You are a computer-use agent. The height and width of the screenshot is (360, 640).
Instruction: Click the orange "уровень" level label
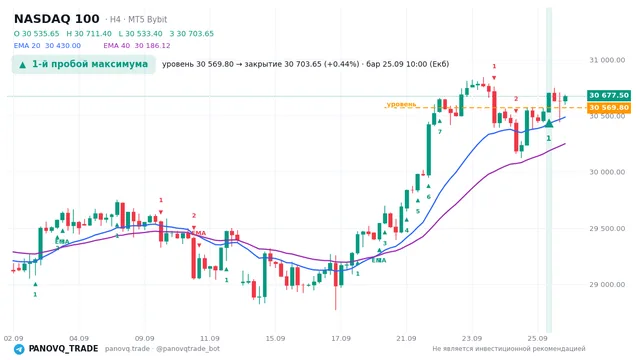401,104
